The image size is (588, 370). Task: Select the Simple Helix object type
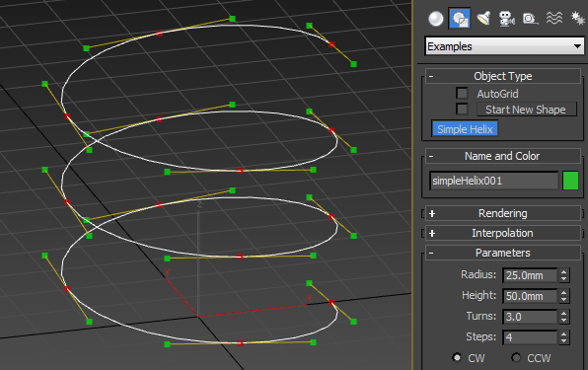465,129
